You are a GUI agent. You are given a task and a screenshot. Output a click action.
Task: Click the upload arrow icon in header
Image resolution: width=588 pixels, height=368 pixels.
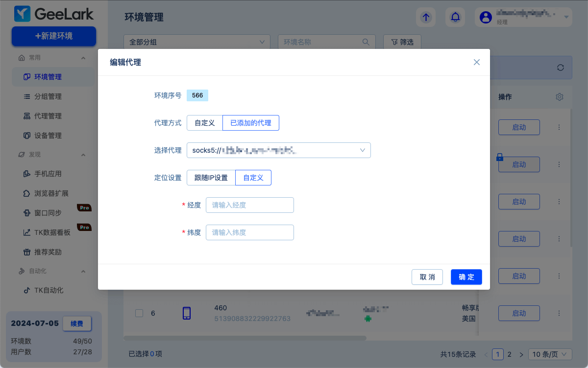[x=426, y=18]
